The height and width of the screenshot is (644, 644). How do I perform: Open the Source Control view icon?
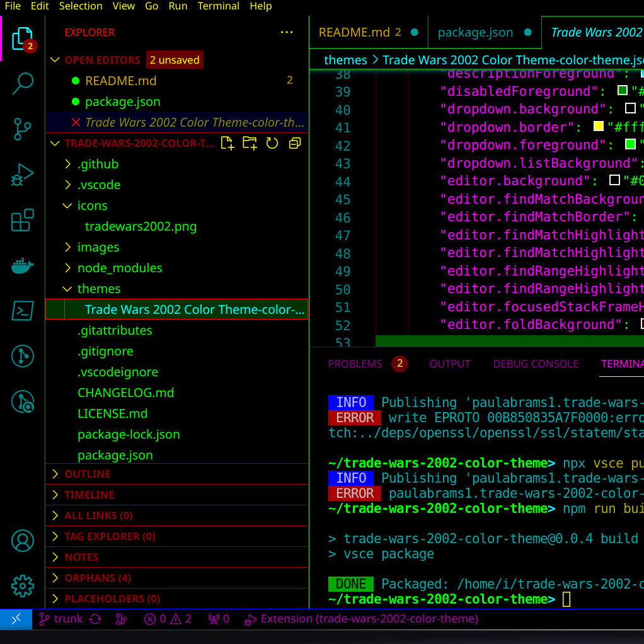pyautogui.click(x=22, y=129)
